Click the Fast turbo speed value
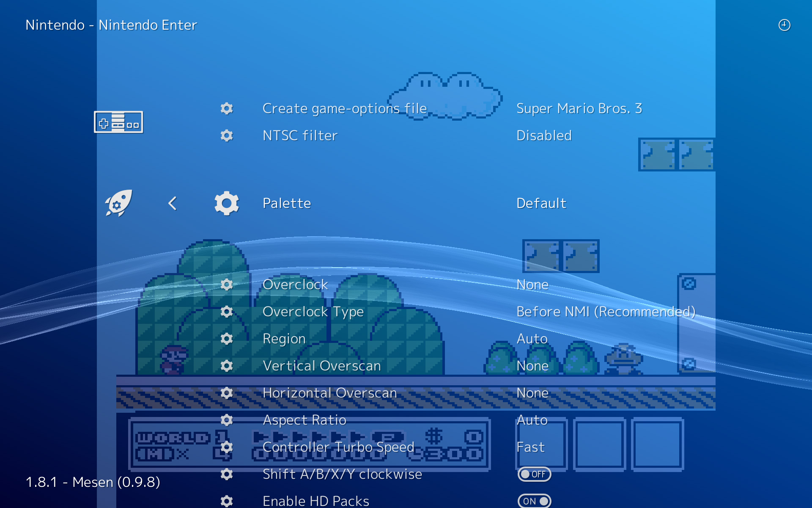This screenshot has height=508, width=812. pyautogui.click(x=530, y=447)
